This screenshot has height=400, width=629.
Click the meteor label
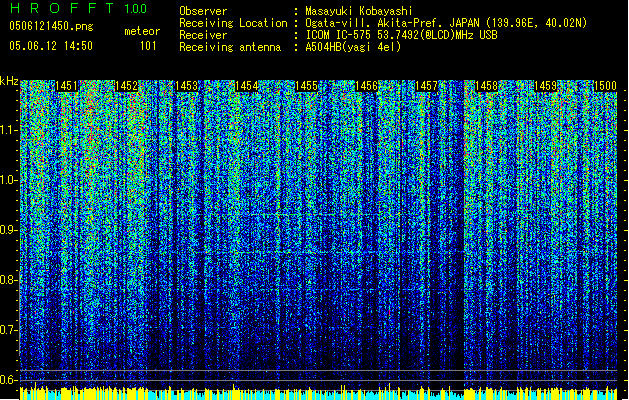[x=142, y=31]
